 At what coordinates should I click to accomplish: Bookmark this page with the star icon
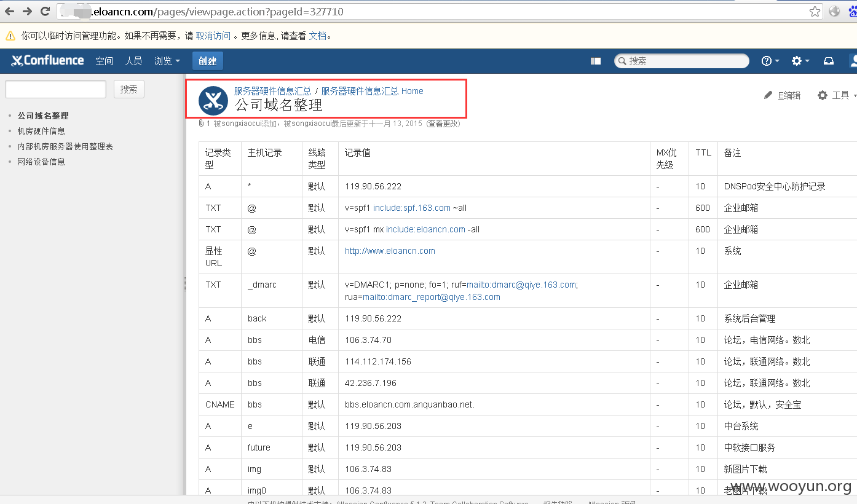coord(815,11)
